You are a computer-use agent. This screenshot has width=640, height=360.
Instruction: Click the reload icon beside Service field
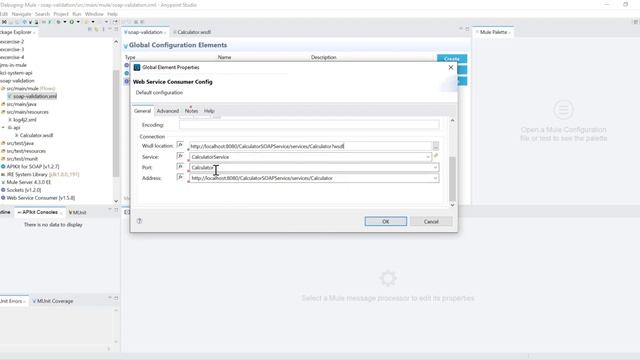click(436, 156)
